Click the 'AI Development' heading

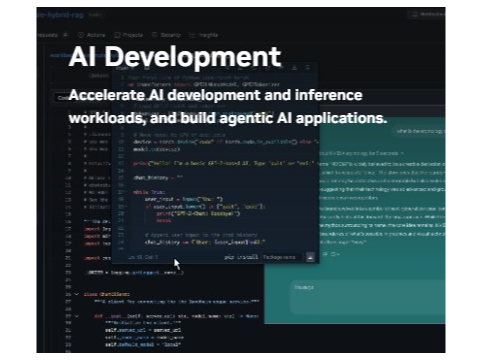coord(175,56)
